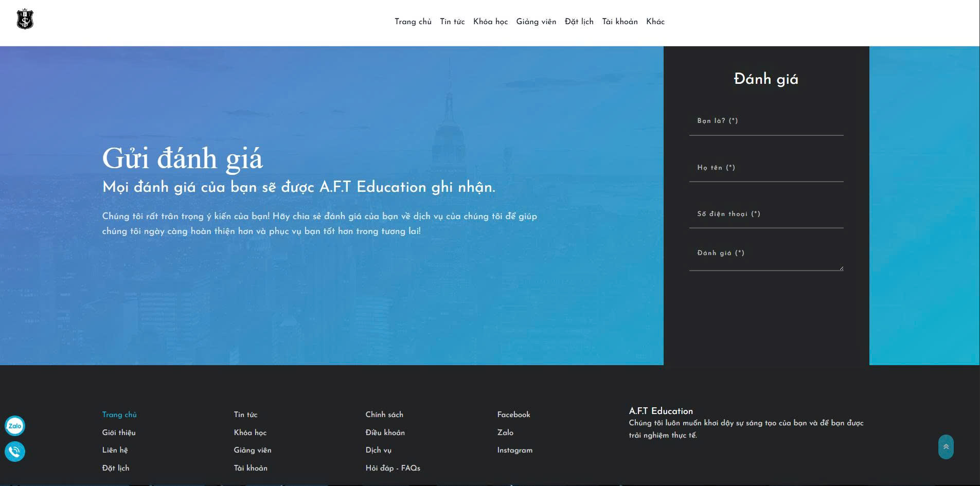
Task: Open the 'Giảng viên' menu in the top navigation
Action: pos(536,22)
